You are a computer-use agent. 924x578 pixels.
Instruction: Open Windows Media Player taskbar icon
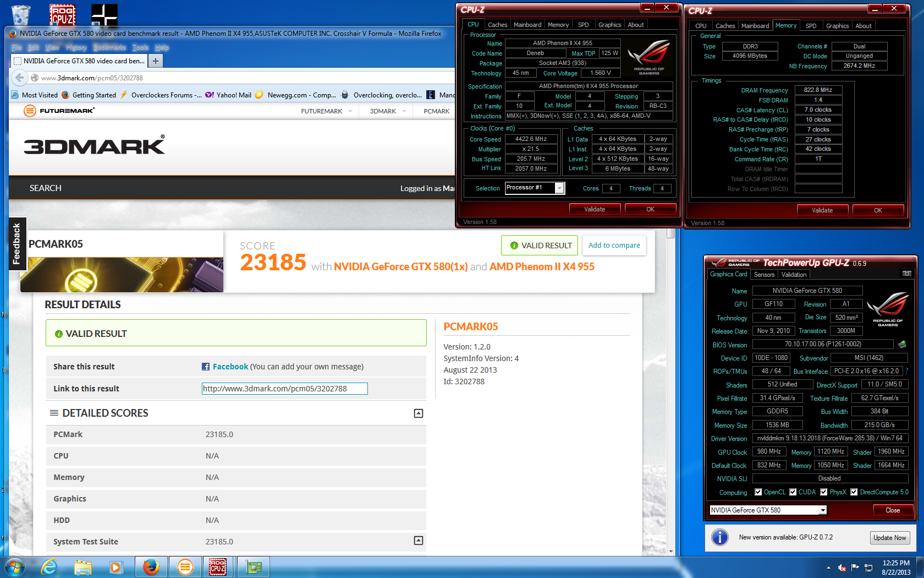(116, 567)
